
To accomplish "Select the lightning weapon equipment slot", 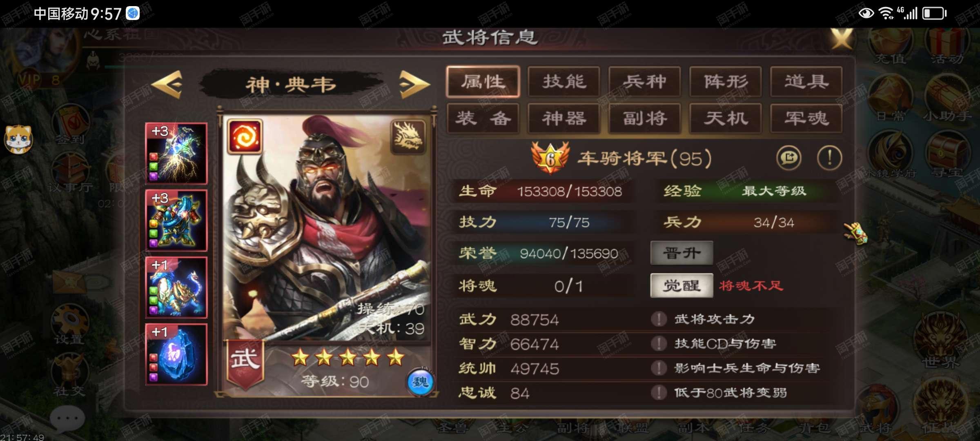I will point(176,153).
